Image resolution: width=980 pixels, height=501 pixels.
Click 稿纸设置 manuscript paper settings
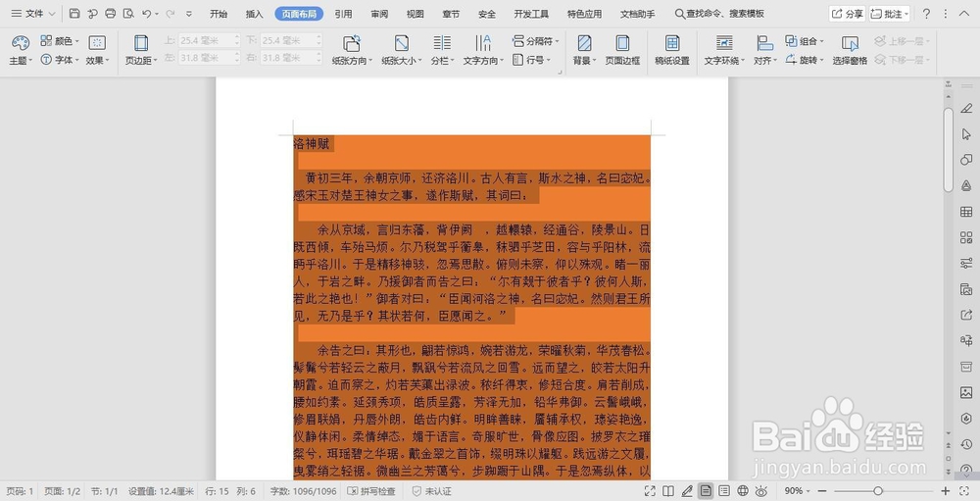click(x=672, y=50)
